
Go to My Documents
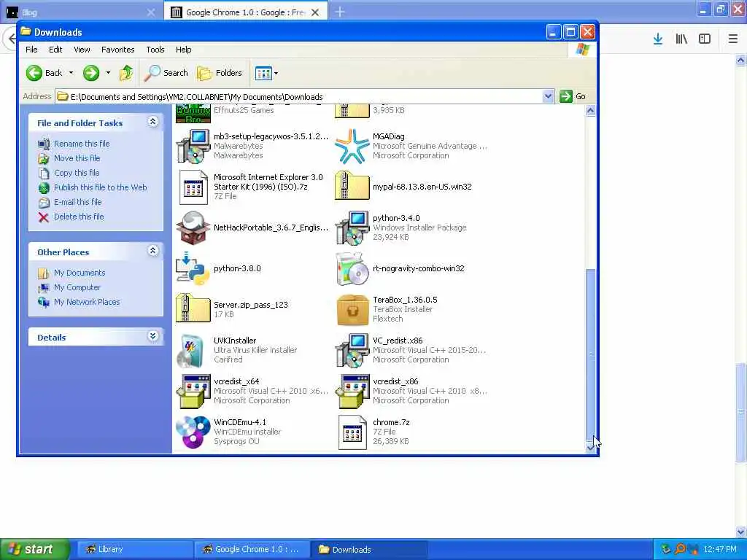pyautogui.click(x=79, y=273)
